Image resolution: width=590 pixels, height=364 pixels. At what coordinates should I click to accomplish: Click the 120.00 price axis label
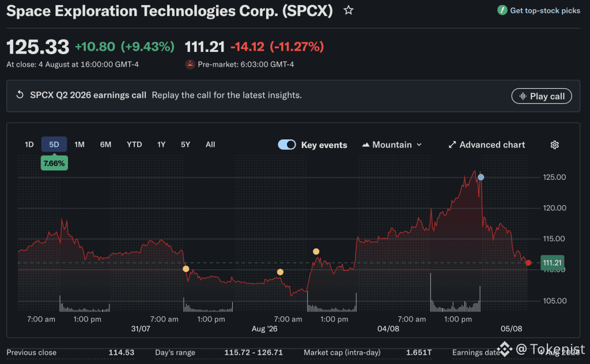coord(554,208)
